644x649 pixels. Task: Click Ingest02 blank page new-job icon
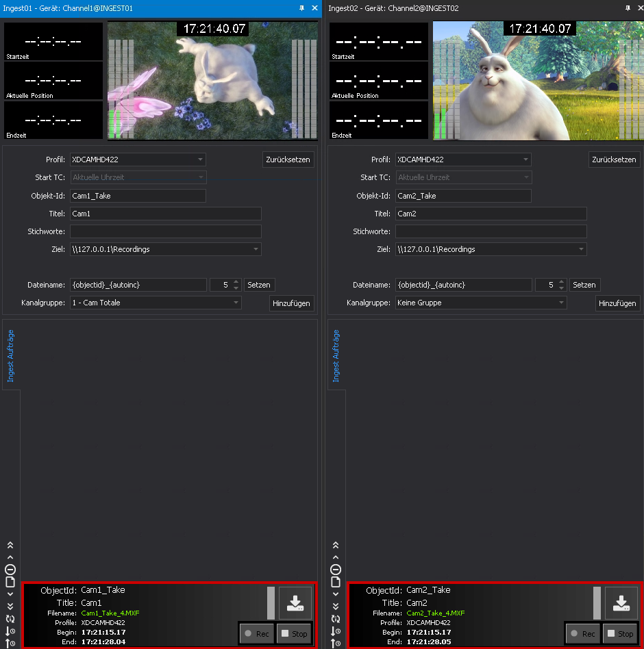click(x=336, y=582)
